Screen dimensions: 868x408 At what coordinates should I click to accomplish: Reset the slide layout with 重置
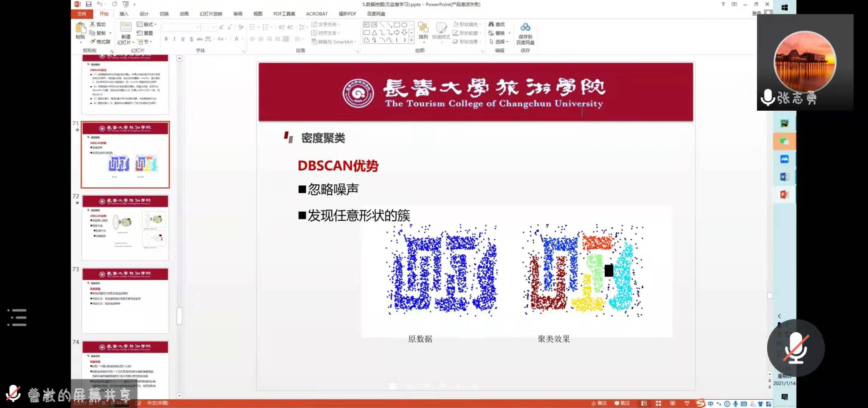pos(145,33)
